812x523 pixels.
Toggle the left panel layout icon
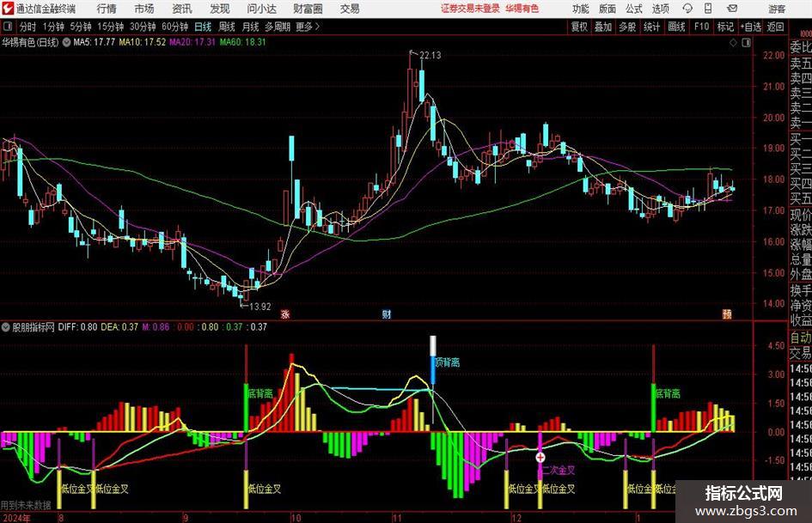pos(8,27)
